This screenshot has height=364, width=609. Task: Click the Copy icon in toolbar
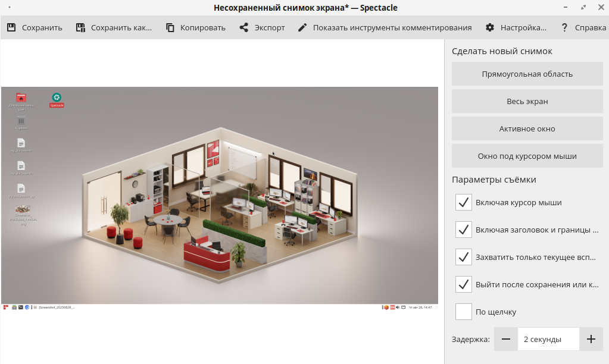pyautogui.click(x=170, y=27)
